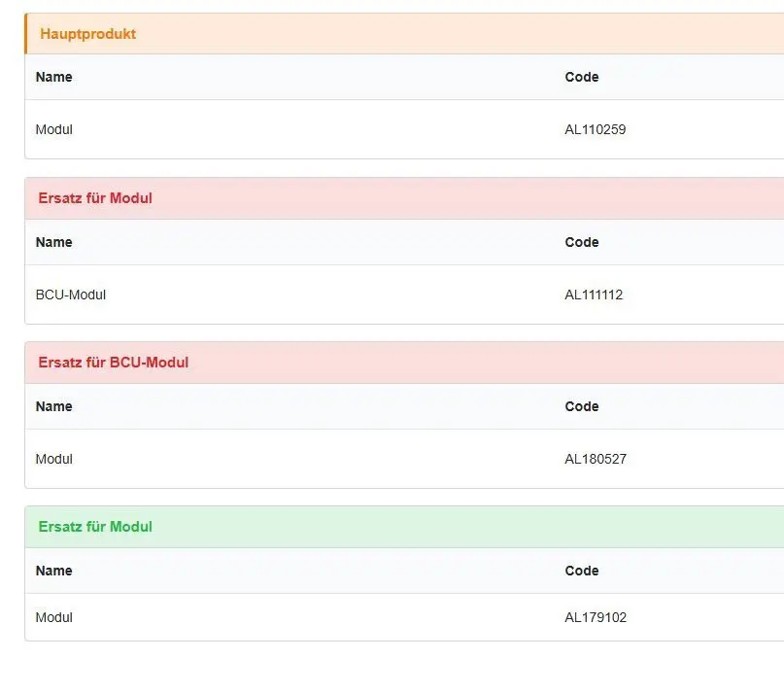Click Code header above AL180527

(x=582, y=406)
